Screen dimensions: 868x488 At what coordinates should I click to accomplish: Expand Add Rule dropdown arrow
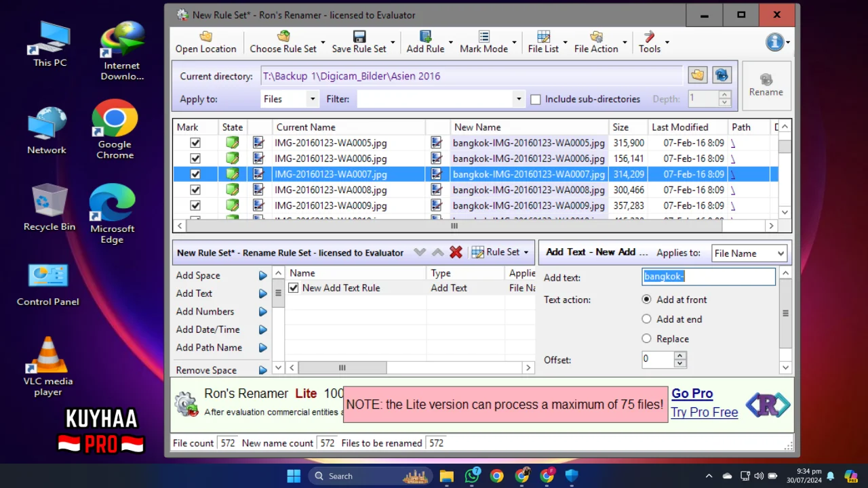tap(451, 43)
